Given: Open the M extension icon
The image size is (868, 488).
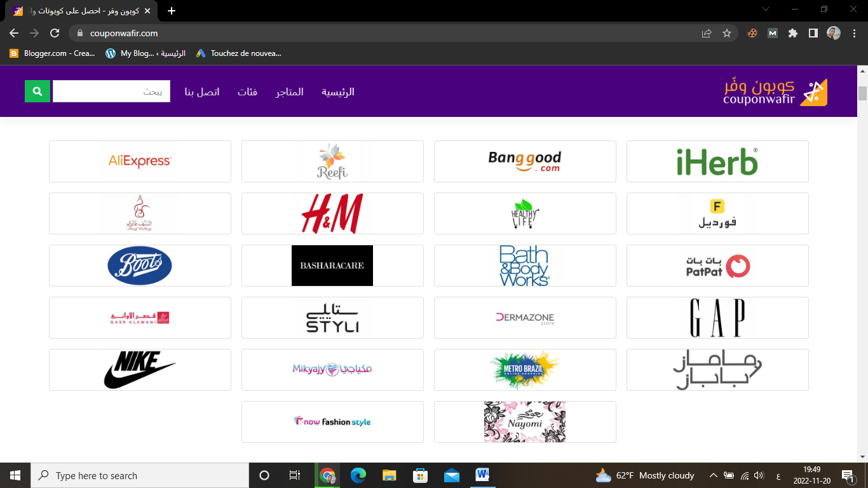Looking at the screenshot, I should coord(773,33).
